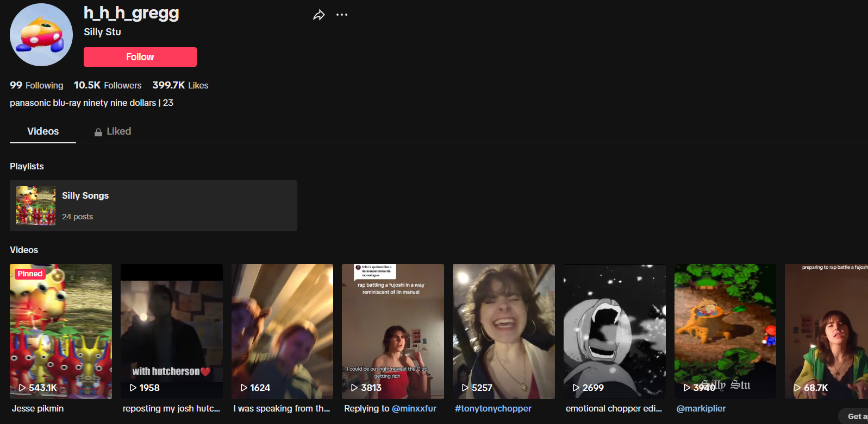The width and height of the screenshot is (868, 424).
Task: Open the blurry 1624-view video thumbnail
Action: [282, 331]
